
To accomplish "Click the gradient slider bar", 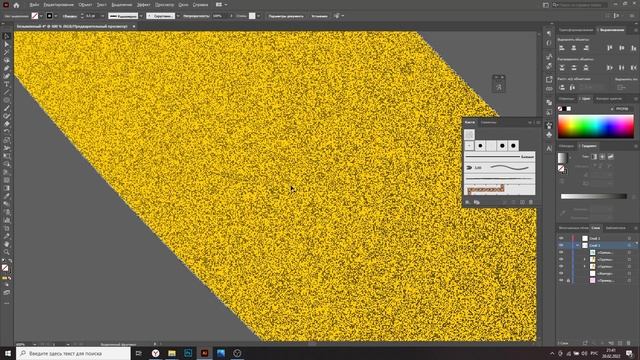I will (x=594, y=196).
